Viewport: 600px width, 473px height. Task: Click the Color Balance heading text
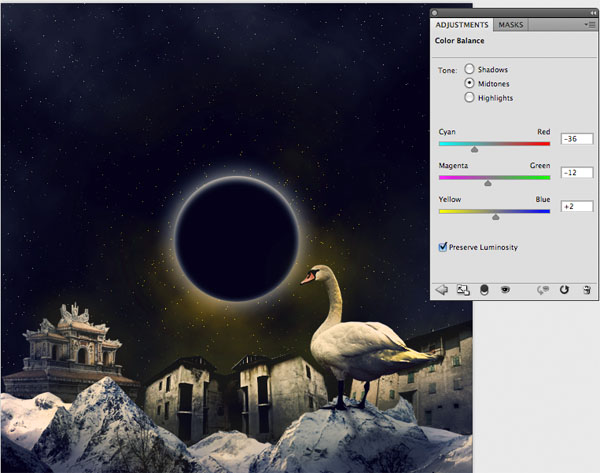point(459,41)
